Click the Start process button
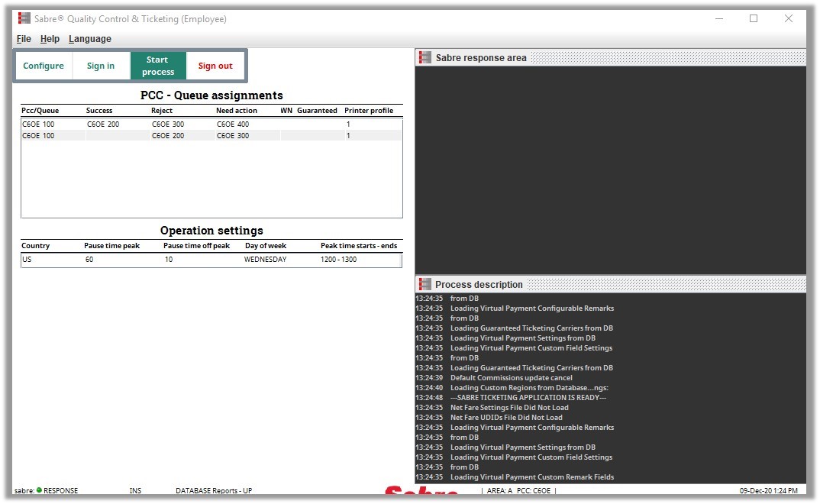Image resolution: width=820 pixels, height=504 pixels. [x=158, y=66]
